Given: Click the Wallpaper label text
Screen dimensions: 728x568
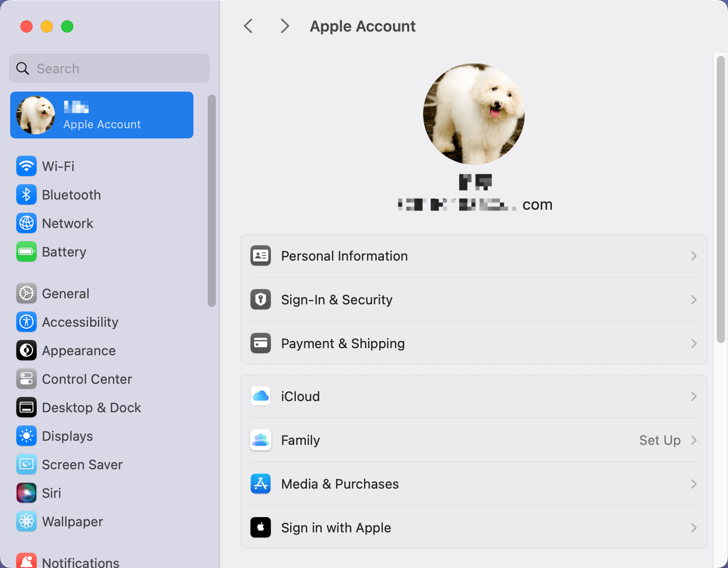Looking at the screenshot, I should 72,522.
